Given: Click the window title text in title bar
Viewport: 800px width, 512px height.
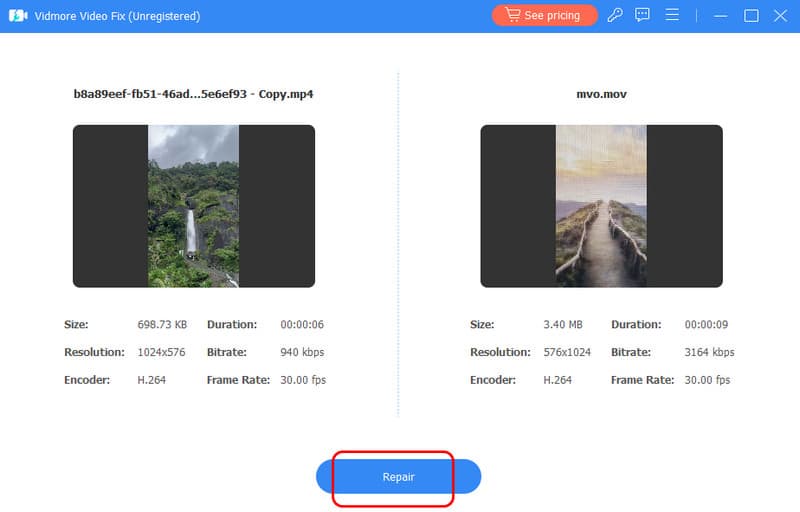Looking at the screenshot, I should 118,16.
